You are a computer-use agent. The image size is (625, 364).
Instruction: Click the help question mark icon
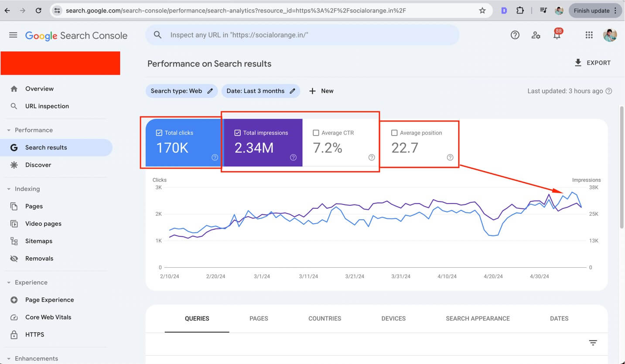coord(515,35)
